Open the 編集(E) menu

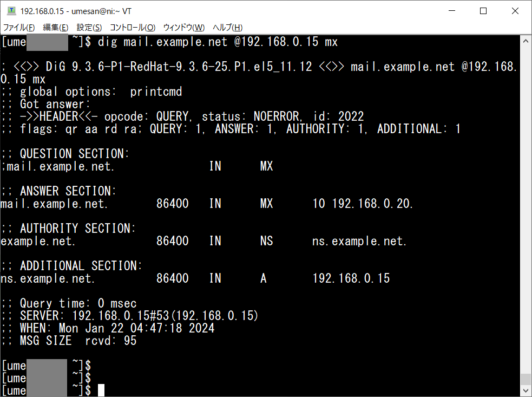point(55,28)
